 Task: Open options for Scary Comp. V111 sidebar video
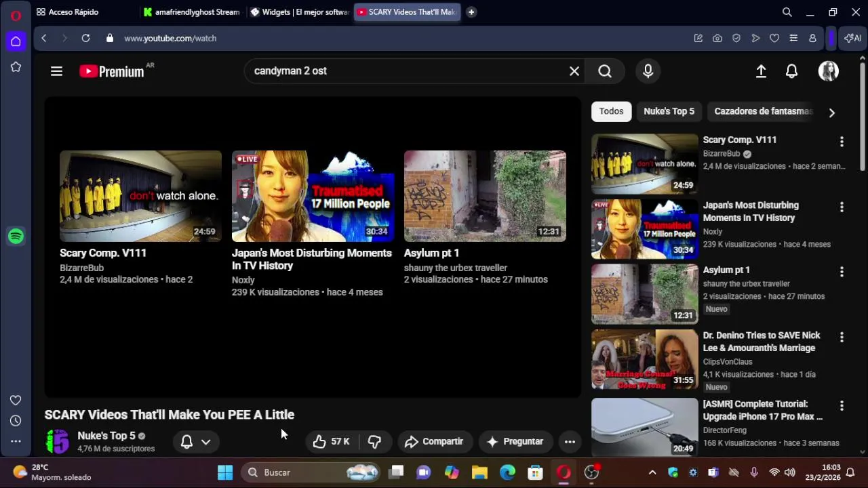click(842, 142)
